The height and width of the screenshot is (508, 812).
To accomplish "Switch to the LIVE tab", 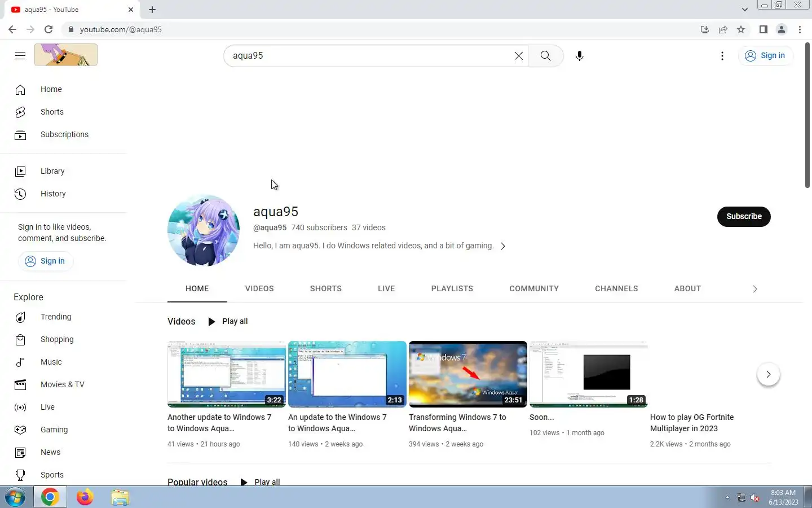I will 386,288.
